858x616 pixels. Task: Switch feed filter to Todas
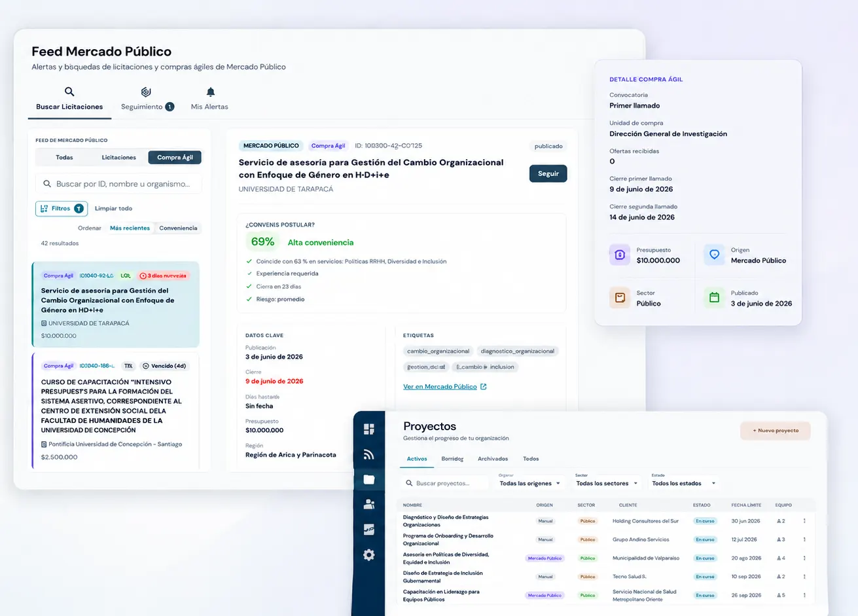click(x=64, y=157)
